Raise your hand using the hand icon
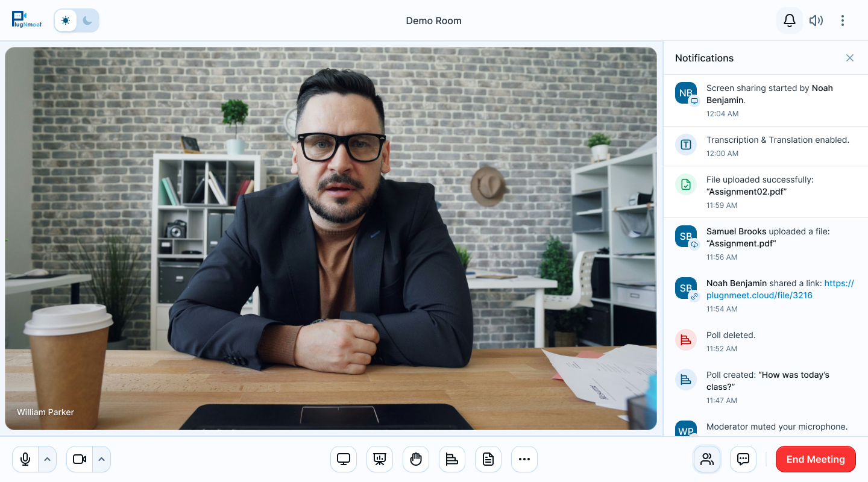This screenshot has height=482, width=868. (416, 459)
